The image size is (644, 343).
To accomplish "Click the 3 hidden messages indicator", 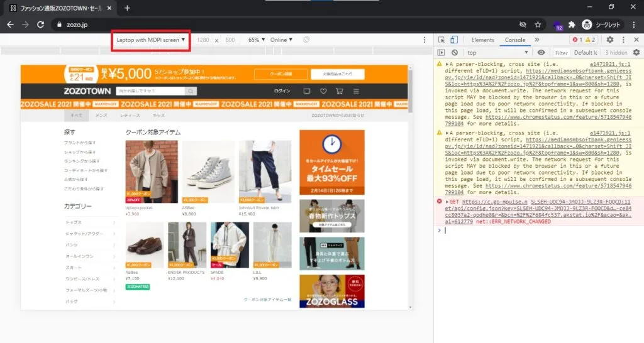I will (616, 53).
